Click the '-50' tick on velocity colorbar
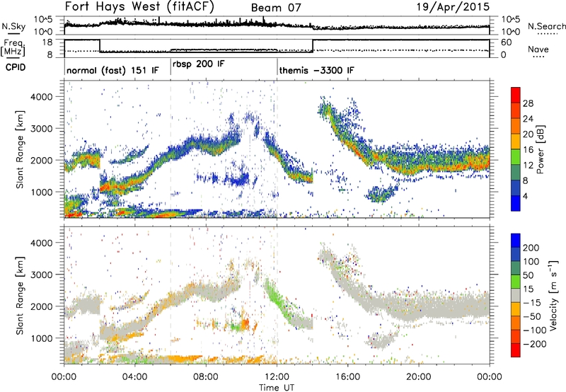The height and width of the screenshot is (392, 566). click(531, 316)
